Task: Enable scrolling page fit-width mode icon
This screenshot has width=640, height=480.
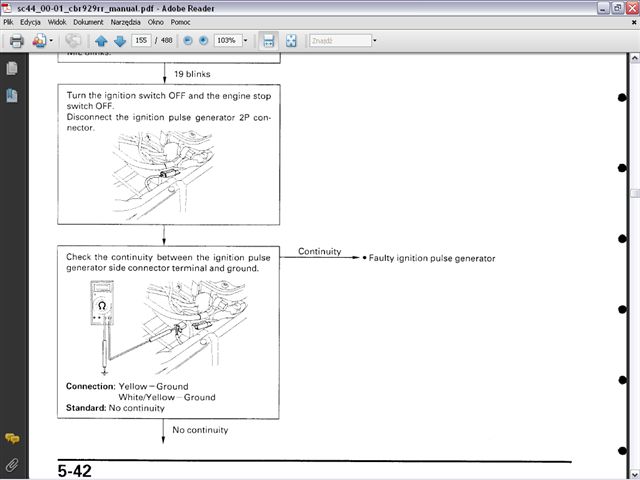Action: click(268, 41)
